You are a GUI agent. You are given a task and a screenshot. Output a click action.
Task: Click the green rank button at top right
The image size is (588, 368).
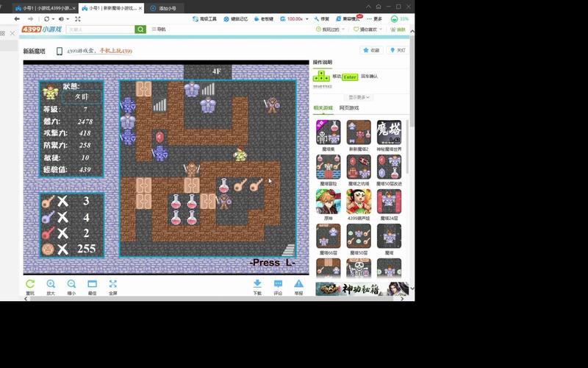coord(398,29)
